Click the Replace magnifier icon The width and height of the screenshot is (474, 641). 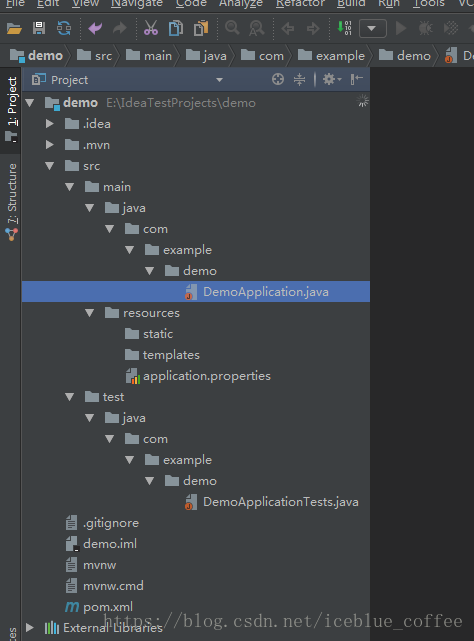(257, 28)
